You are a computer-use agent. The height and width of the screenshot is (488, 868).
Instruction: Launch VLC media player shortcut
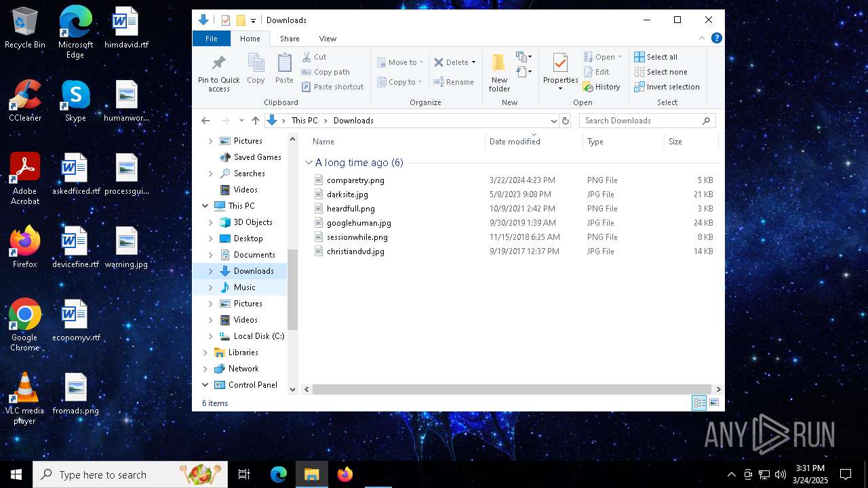(x=25, y=399)
